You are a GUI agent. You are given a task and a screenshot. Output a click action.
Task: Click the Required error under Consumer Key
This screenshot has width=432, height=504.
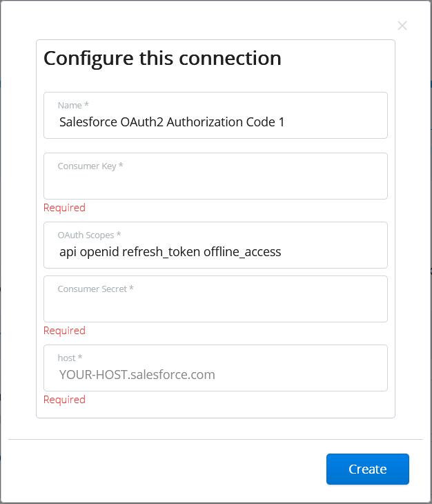(64, 208)
